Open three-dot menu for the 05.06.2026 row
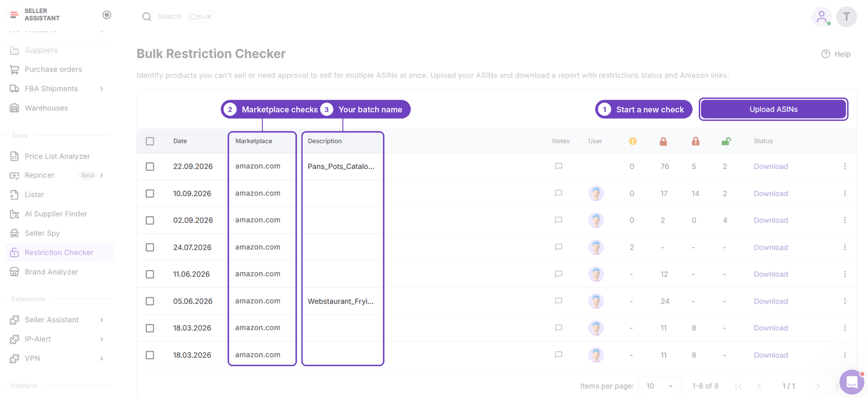 click(x=845, y=301)
